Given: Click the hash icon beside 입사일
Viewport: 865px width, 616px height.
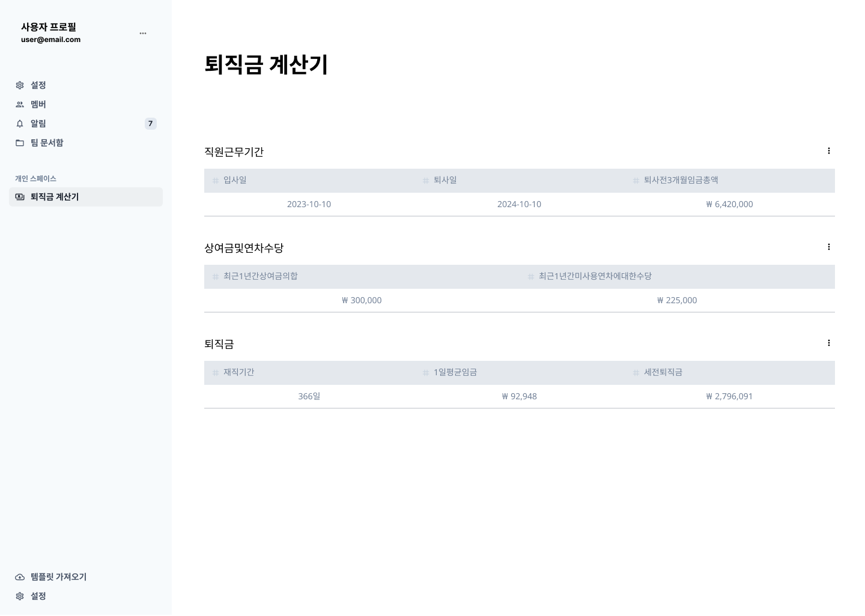Looking at the screenshot, I should click(x=216, y=181).
